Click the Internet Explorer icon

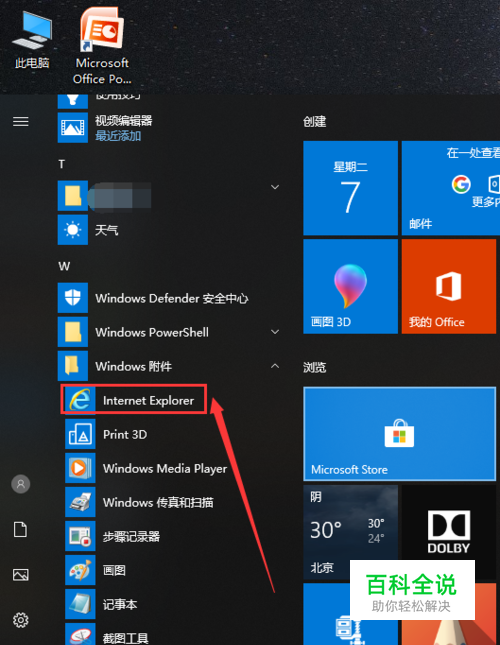point(80,399)
